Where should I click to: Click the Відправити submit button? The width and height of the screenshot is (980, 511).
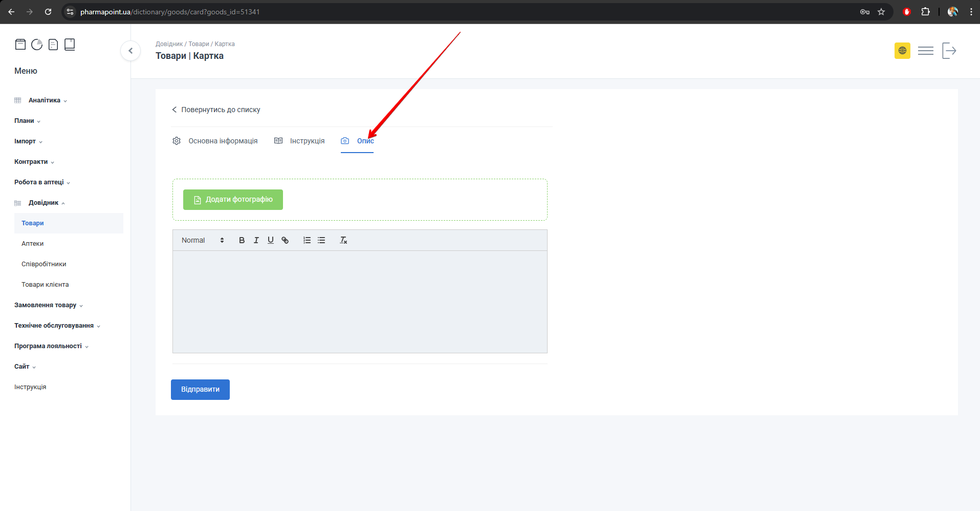(x=200, y=390)
